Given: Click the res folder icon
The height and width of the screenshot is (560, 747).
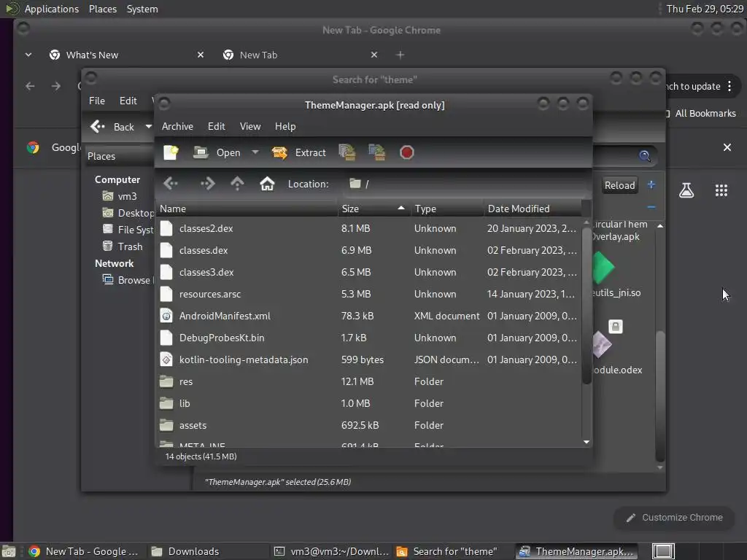Looking at the screenshot, I should (166, 382).
